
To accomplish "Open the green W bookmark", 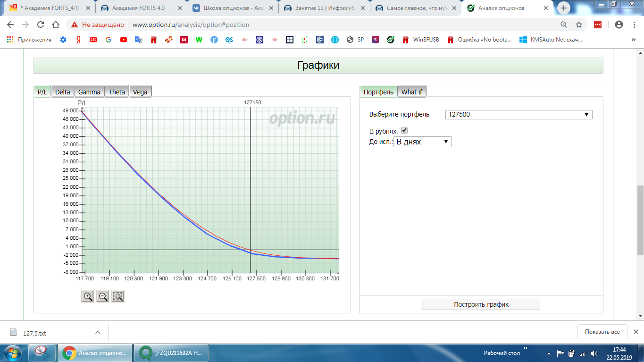I will pyautogui.click(x=199, y=40).
